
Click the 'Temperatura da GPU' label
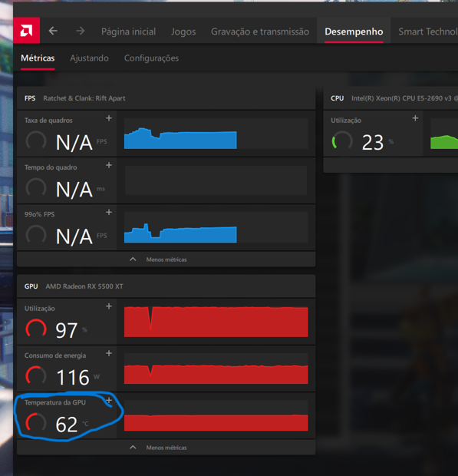[x=55, y=402]
